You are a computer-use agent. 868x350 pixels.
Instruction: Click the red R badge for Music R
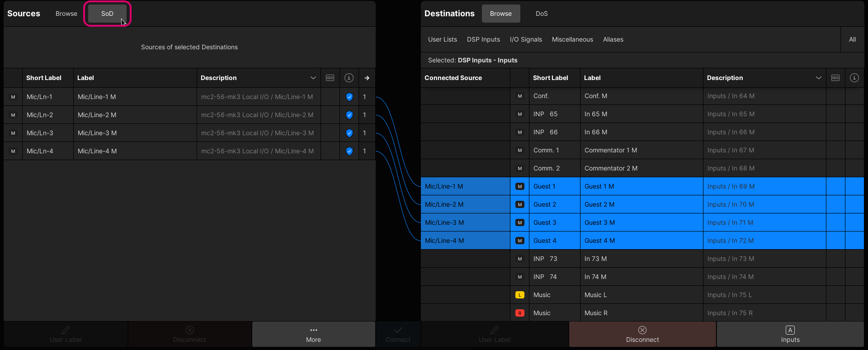pyautogui.click(x=520, y=313)
